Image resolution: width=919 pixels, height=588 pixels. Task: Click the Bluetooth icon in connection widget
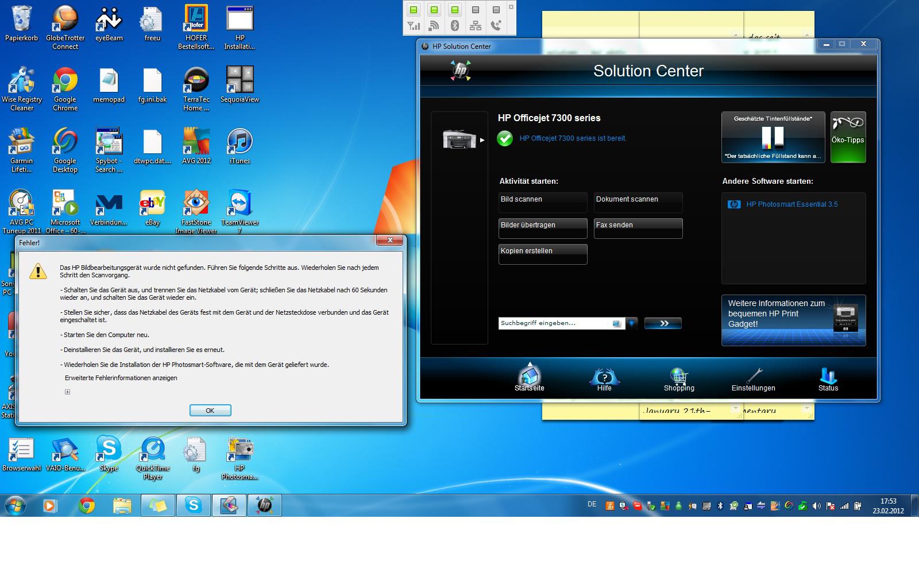(455, 25)
